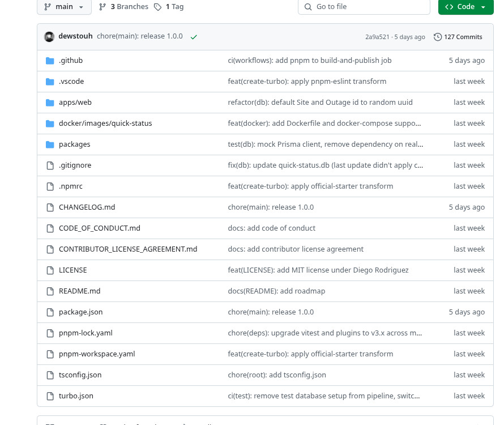View 127 Commits history
Screen dimensions: 504x425
point(458,37)
